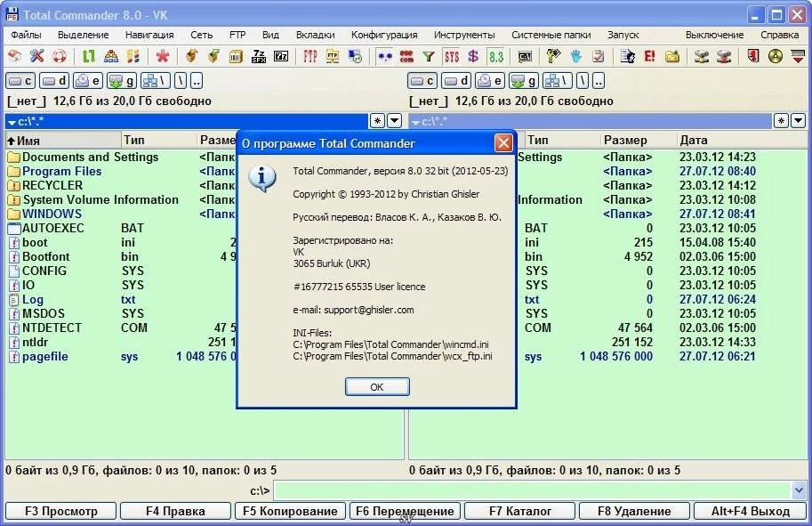The image size is (812, 526).
Task: Click F8 Удаление button
Action: [634, 511]
